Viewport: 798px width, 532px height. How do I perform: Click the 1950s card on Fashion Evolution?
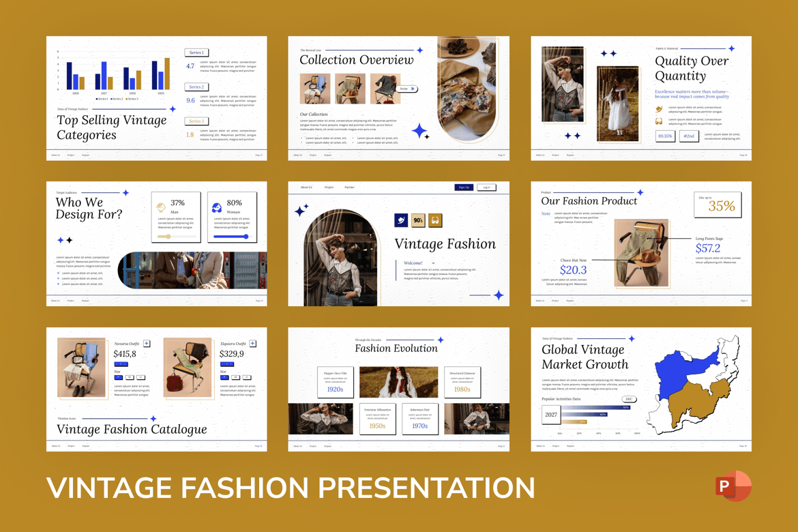click(x=377, y=419)
